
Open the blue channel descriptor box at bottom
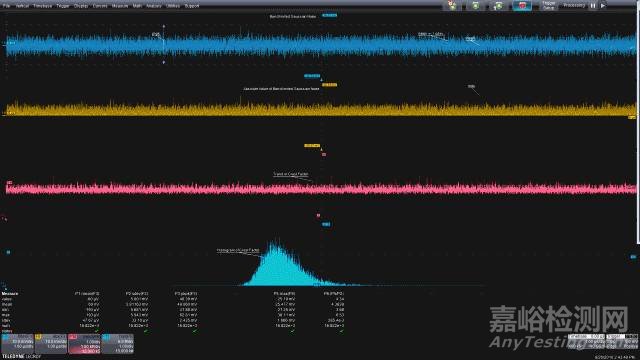(x=18, y=344)
